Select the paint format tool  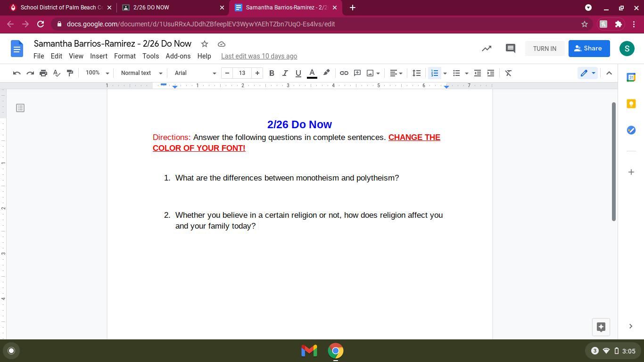[x=70, y=73]
